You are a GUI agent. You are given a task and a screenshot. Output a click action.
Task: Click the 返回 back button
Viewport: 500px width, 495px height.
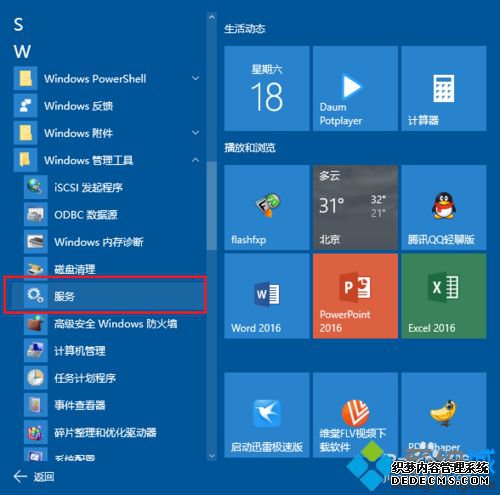tap(34, 476)
